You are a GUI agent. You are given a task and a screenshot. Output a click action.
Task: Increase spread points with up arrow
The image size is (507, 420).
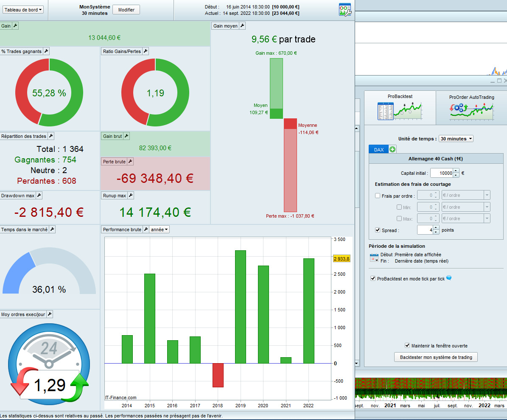(436, 228)
